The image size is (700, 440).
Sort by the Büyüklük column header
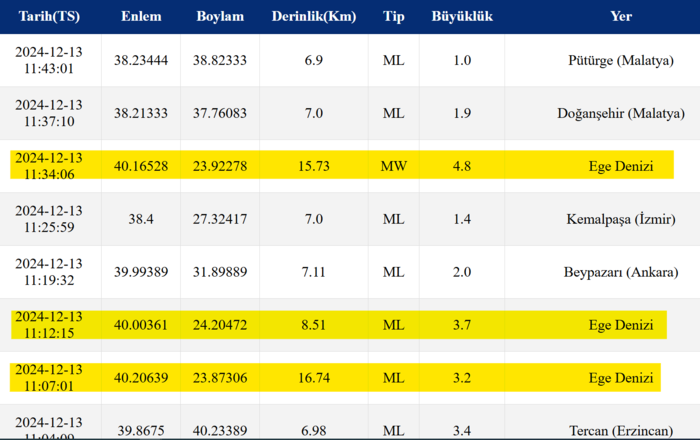(462, 17)
